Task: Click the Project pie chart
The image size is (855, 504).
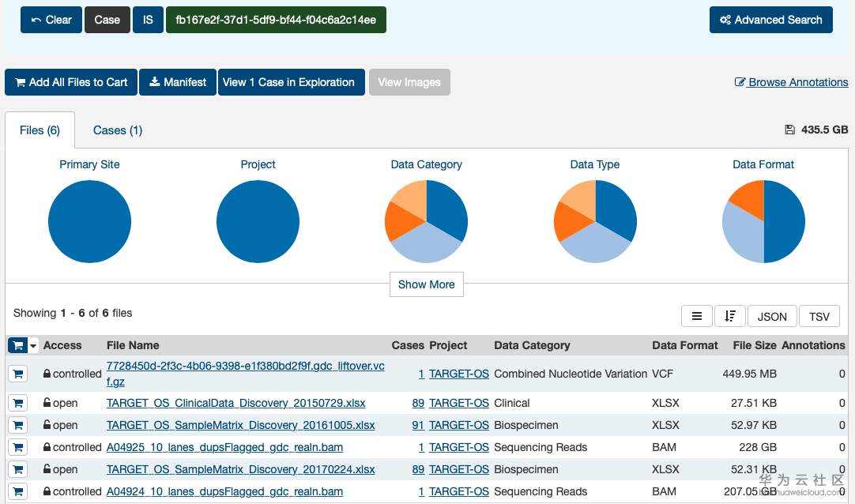Action: (258, 221)
